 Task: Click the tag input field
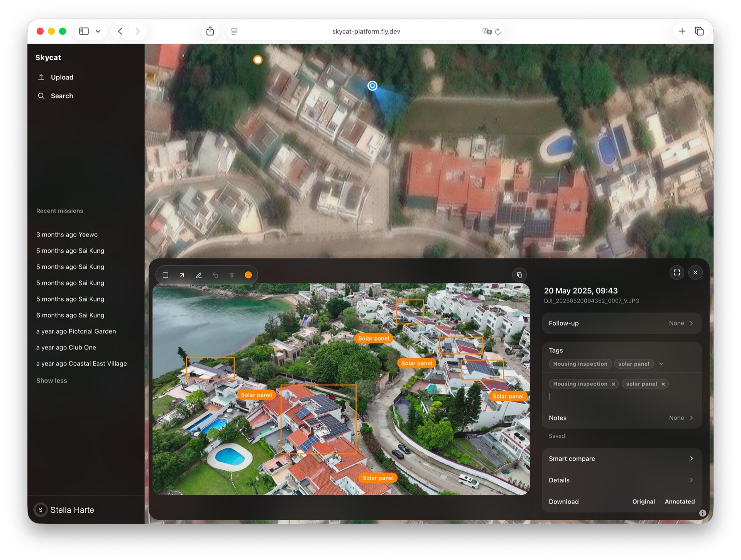tap(621, 396)
